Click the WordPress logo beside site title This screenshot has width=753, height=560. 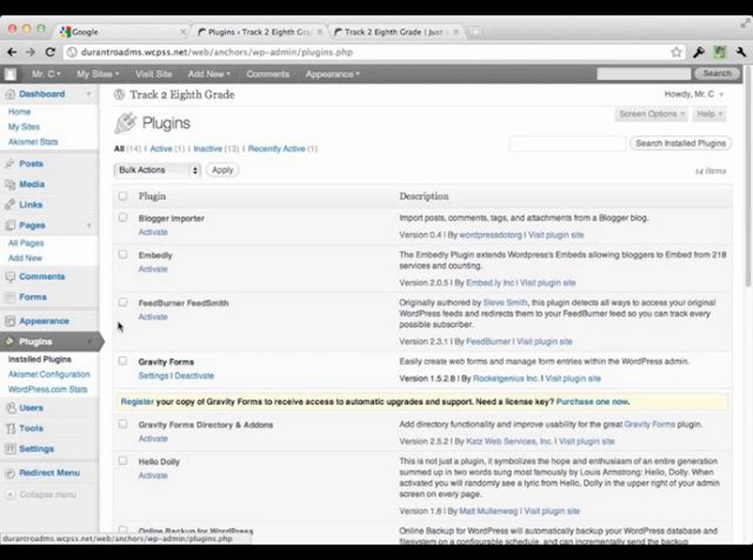click(119, 94)
